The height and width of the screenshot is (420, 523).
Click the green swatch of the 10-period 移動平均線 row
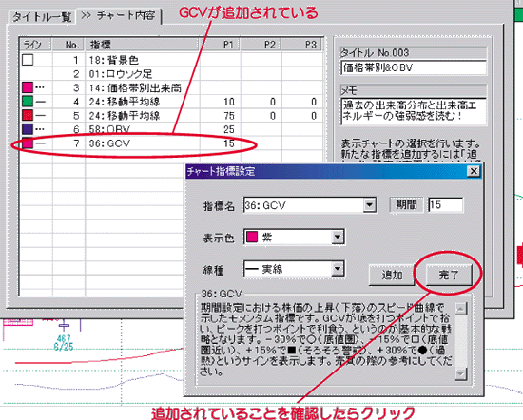[28, 102]
